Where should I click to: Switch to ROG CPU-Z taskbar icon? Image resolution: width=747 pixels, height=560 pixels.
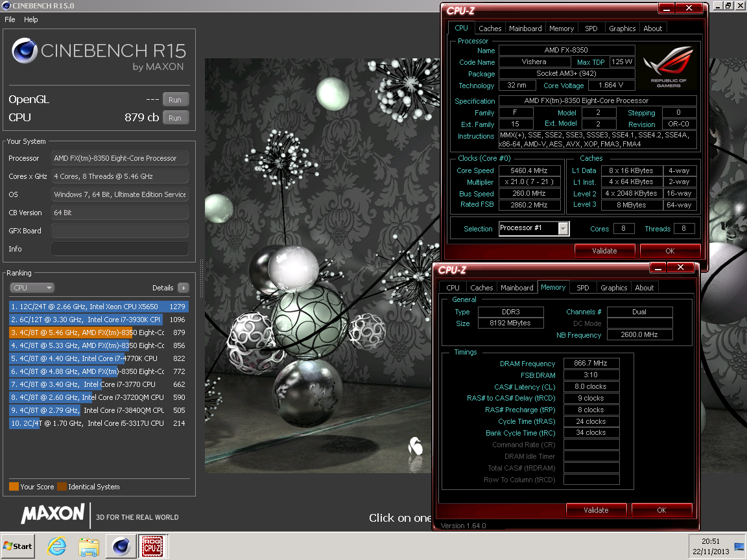point(152,546)
